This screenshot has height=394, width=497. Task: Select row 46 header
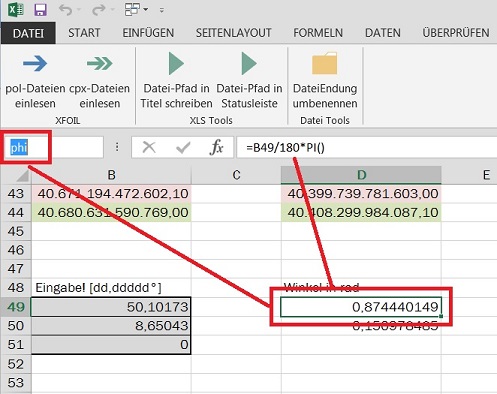pos(16,250)
